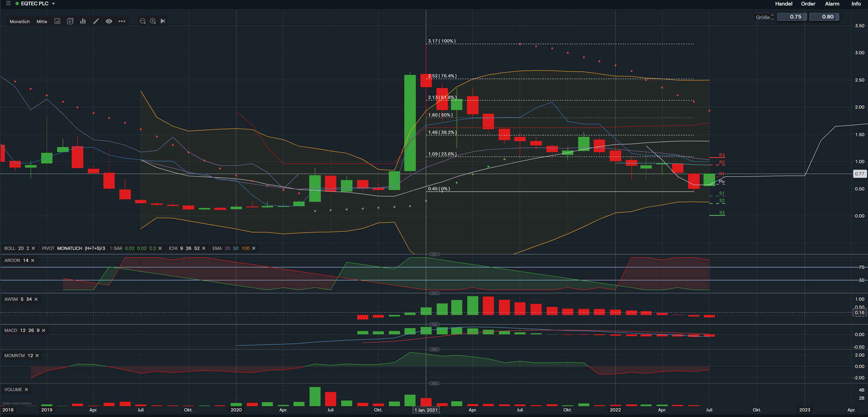Open the Info section
Viewport: 868px width, 417px height.
855,3
